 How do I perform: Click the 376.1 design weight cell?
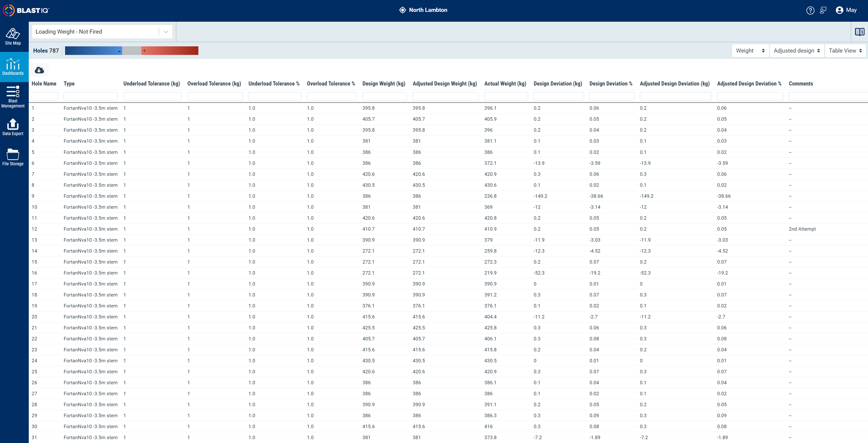pos(368,306)
